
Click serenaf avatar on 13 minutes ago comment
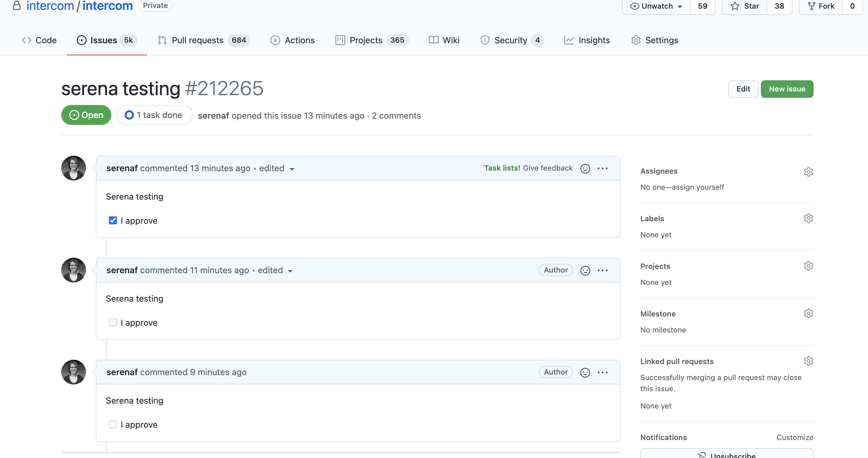click(73, 168)
